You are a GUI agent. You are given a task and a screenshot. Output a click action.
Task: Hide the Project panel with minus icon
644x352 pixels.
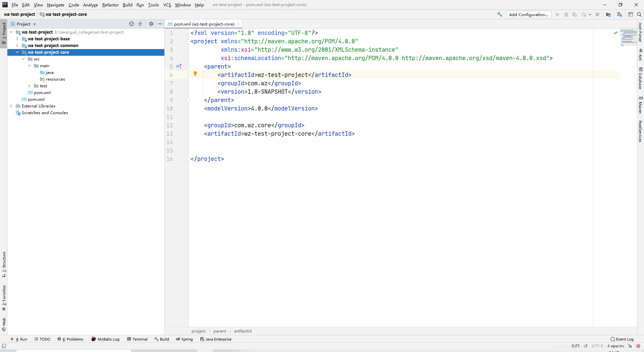[160, 24]
